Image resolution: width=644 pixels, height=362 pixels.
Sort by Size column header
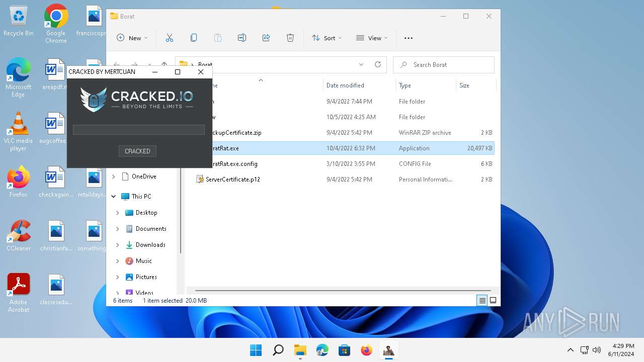click(x=476, y=85)
